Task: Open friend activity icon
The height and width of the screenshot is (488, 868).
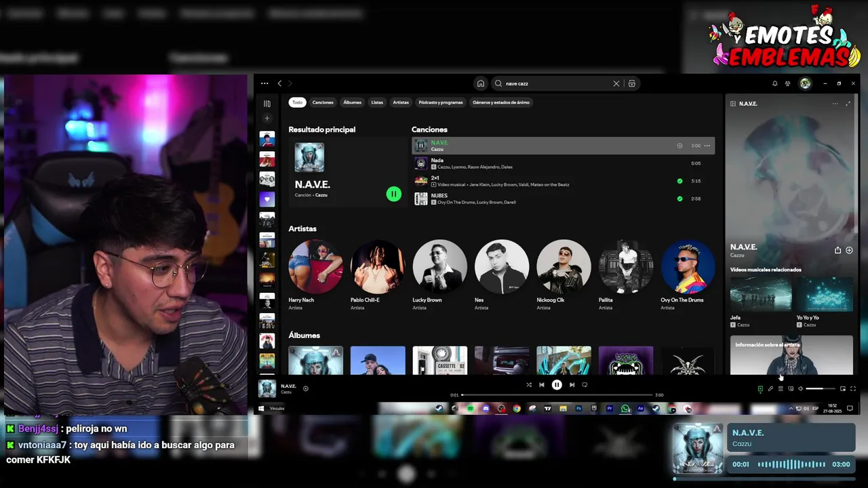Action: click(787, 83)
